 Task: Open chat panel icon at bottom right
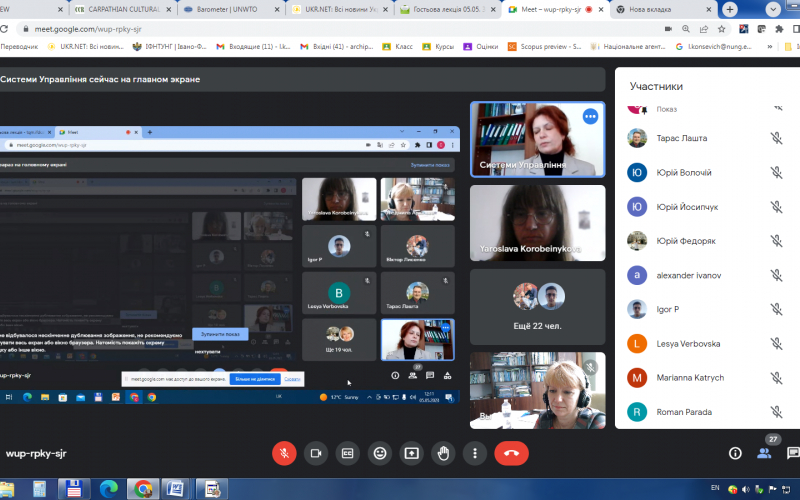click(793, 453)
